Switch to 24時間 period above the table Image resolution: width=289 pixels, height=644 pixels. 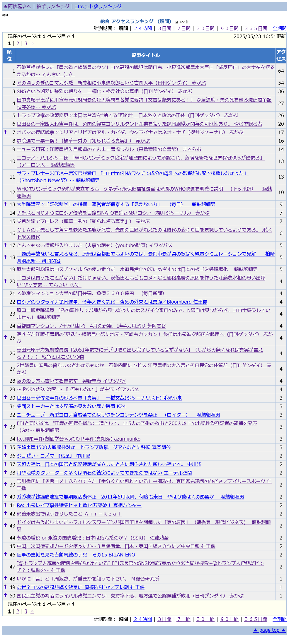coord(143,28)
